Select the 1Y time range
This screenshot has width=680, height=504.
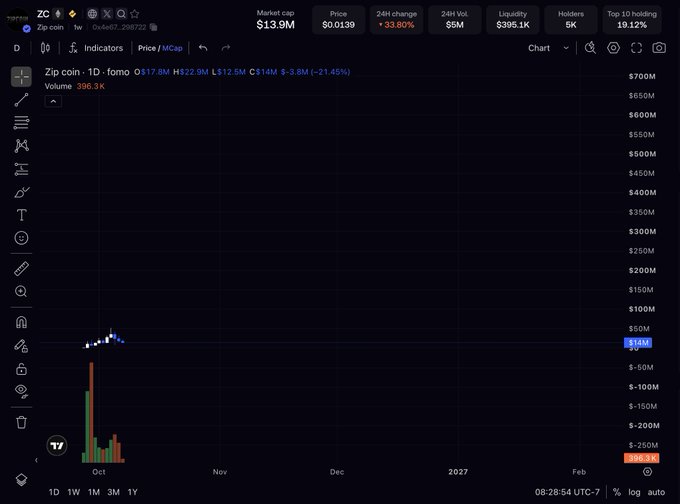point(133,492)
